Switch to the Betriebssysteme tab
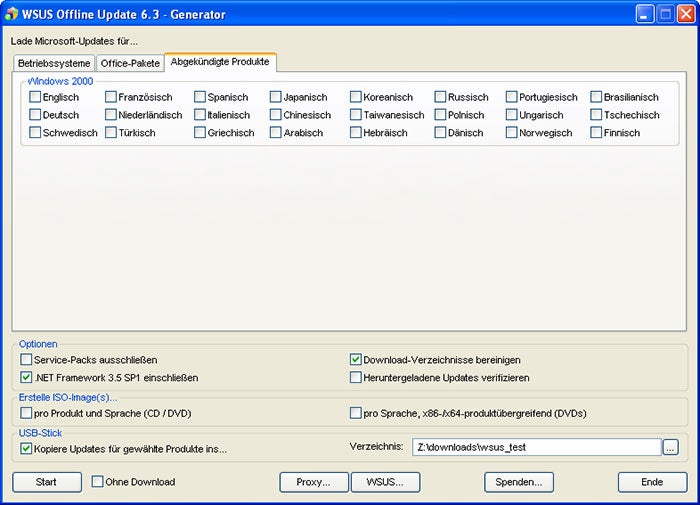 [x=54, y=63]
